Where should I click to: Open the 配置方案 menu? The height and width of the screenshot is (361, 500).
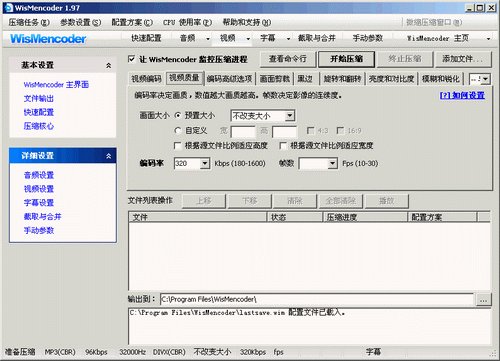[132, 22]
